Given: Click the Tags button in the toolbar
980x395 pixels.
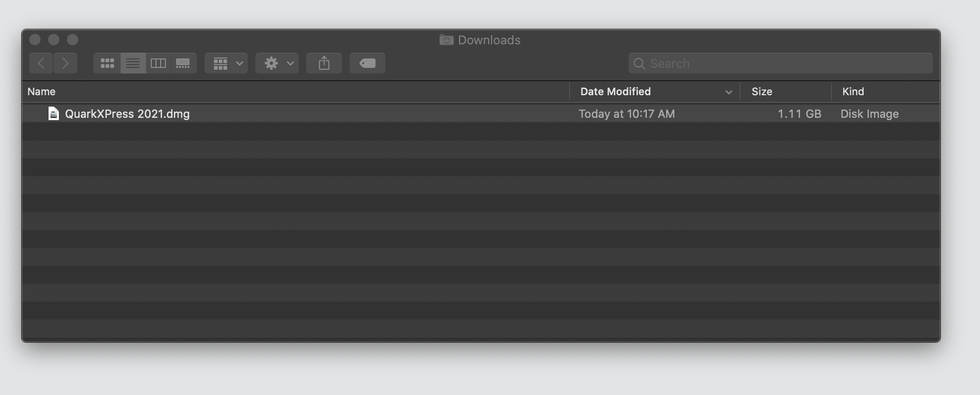Looking at the screenshot, I should point(367,63).
